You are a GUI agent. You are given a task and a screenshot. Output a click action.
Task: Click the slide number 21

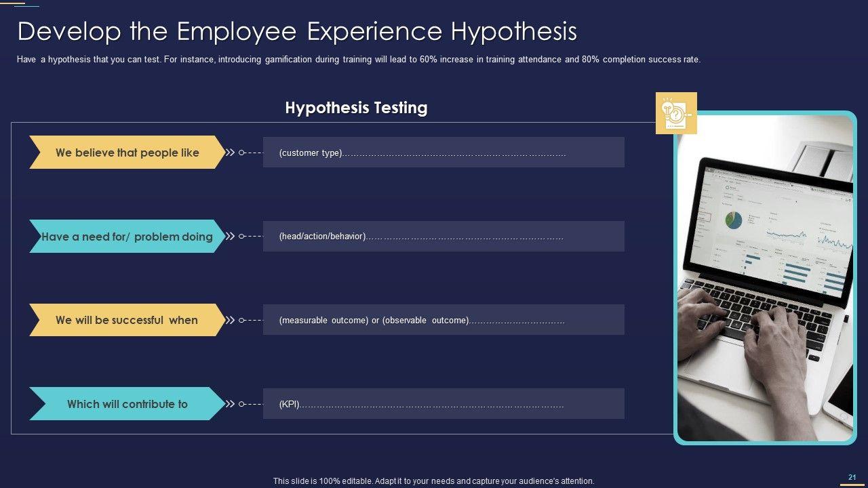click(852, 477)
